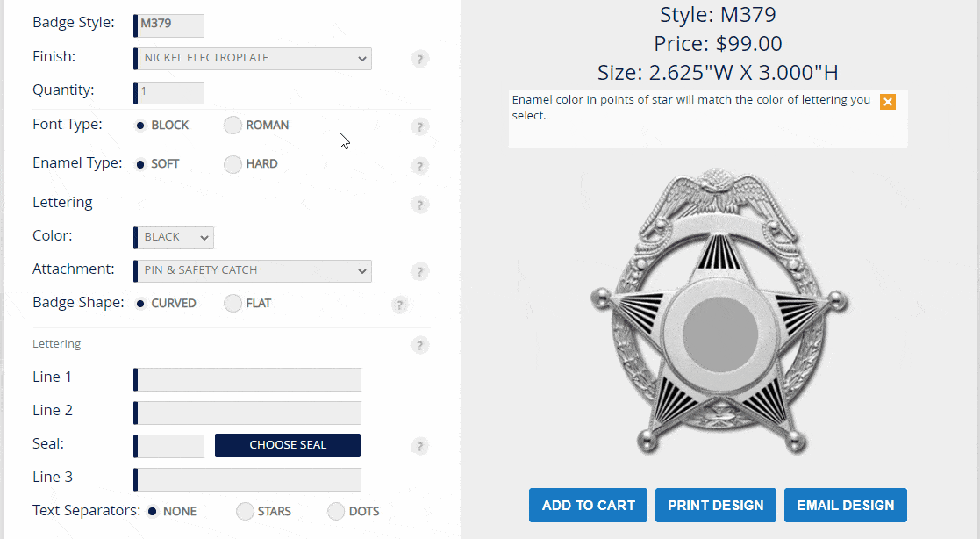Image resolution: width=980 pixels, height=539 pixels.
Task: Select CURVED badge shape
Action: pyautogui.click(x=140, y=304)
